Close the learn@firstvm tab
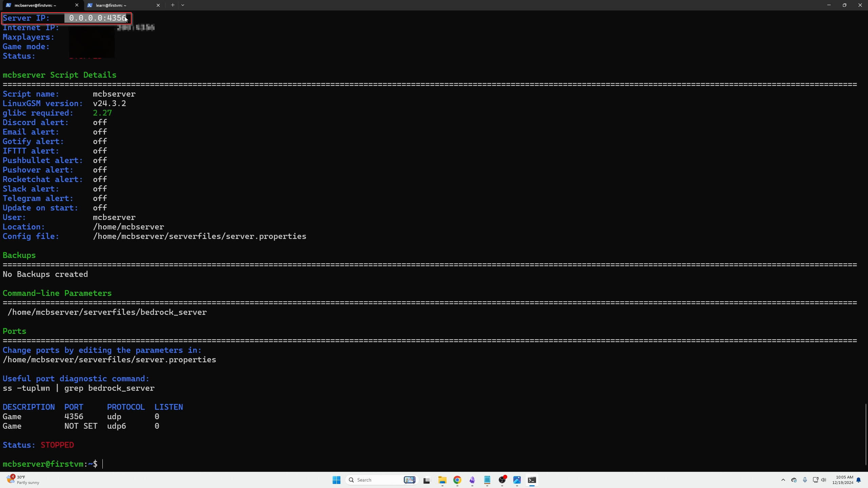Viewport: 868px width, 488px height. (158, 5)
